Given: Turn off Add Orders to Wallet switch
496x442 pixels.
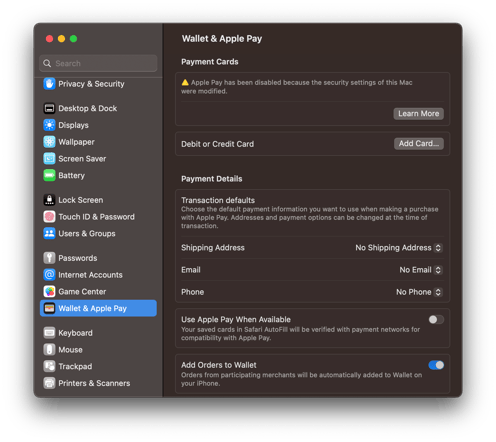Looking at the screenshot, I should pyautogui.click(x=436, y=365).
